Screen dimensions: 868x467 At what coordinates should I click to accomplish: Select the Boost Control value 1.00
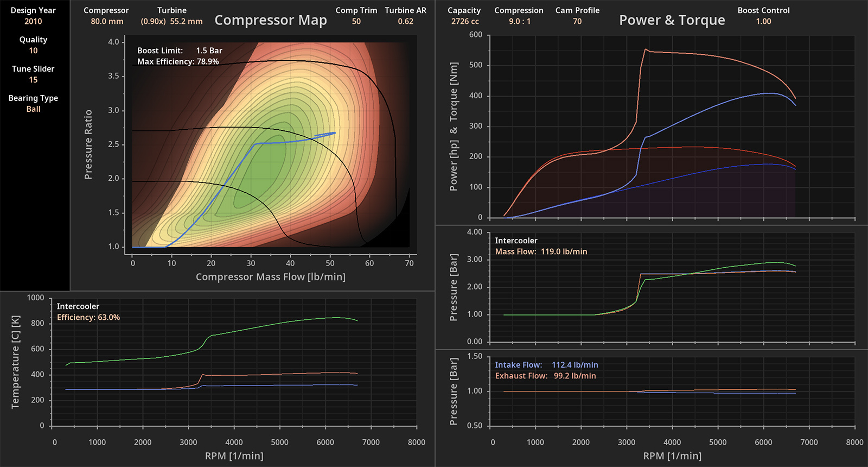tap(763, 21)
